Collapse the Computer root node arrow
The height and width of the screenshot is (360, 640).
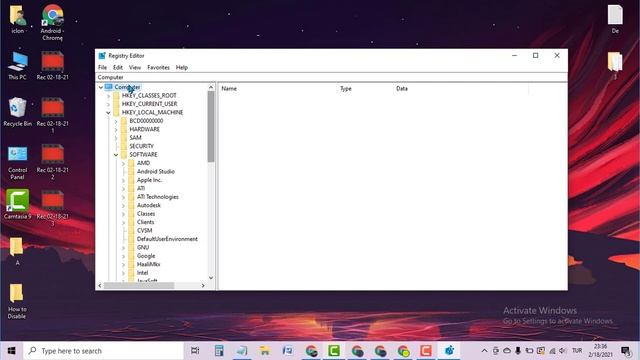(101, 87)
